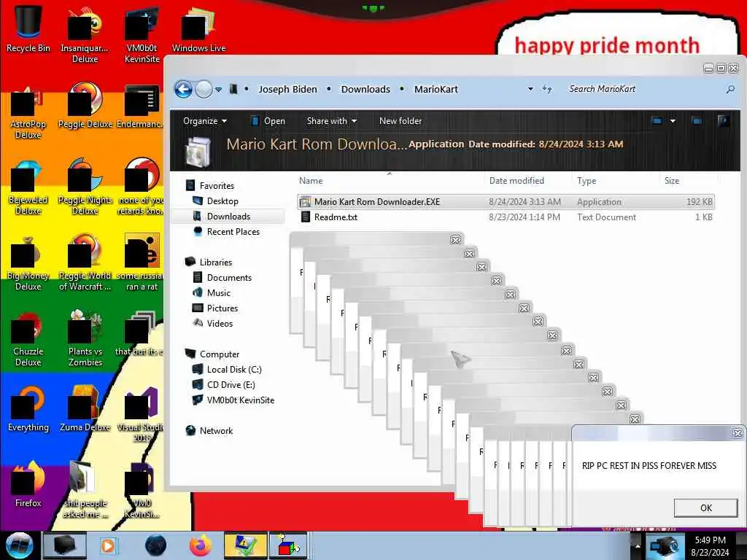Select Downloads in navigation pane
The height and width of the screenshot is (560, 747).
pos(228,216)
